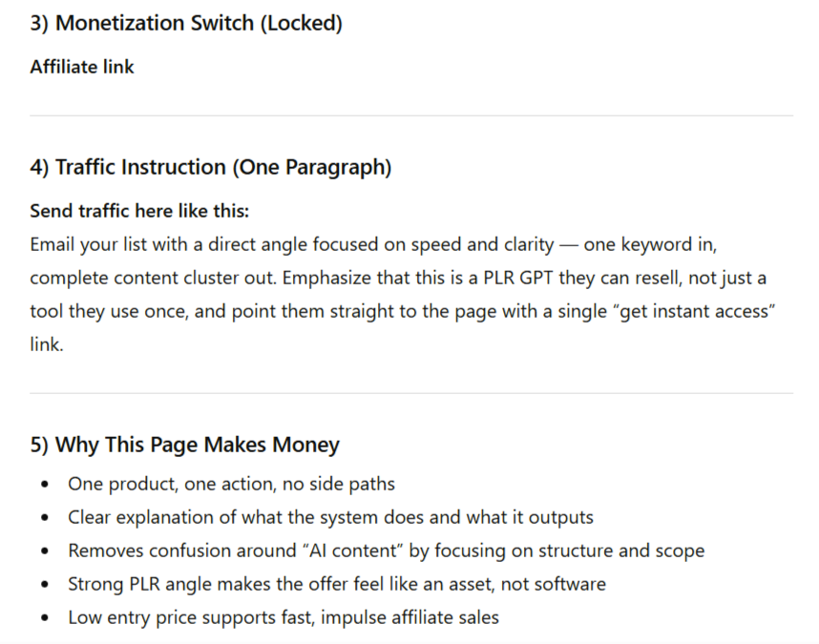Click the final word "link." ending the paragraph
819x644 pixels.
[46, 345]
